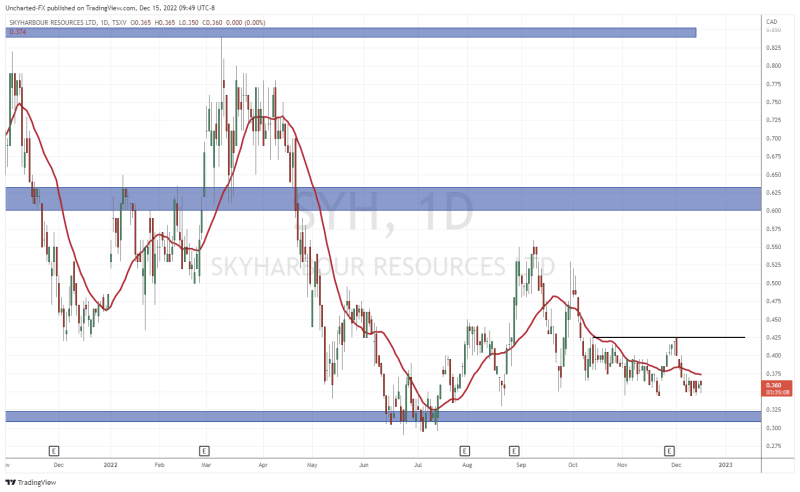Open the earnings E marker by the Dec label before 2023

tap(669, 451)
